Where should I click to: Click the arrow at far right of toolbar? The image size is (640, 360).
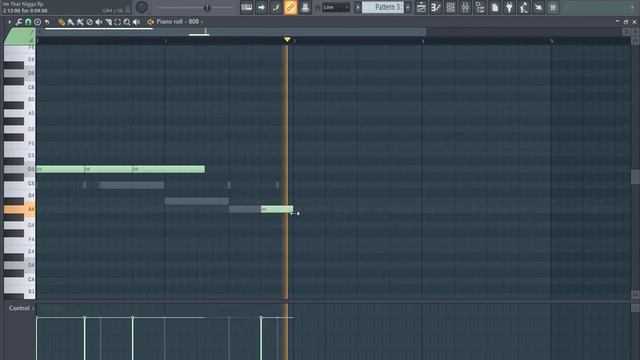point(632,7)
